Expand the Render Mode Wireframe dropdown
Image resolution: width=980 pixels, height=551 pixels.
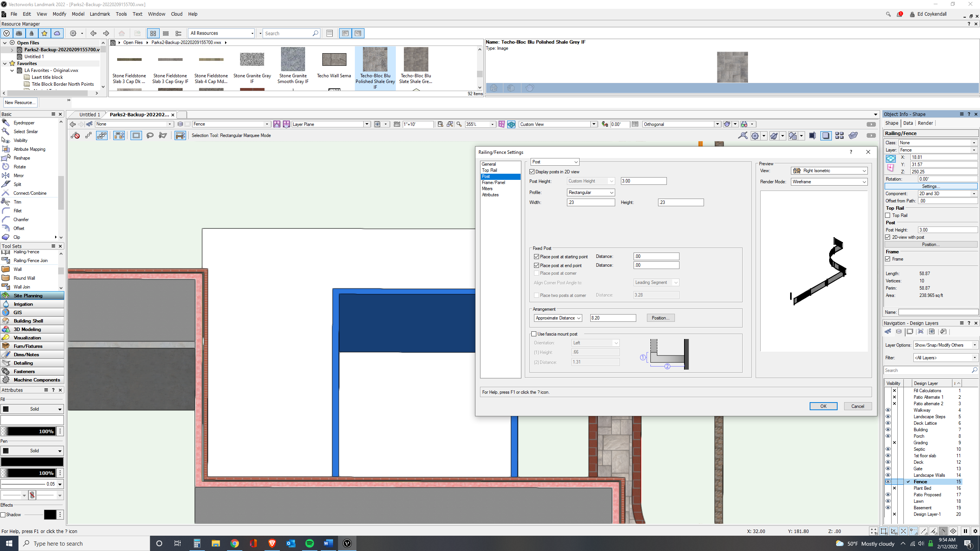coord(829,182)
